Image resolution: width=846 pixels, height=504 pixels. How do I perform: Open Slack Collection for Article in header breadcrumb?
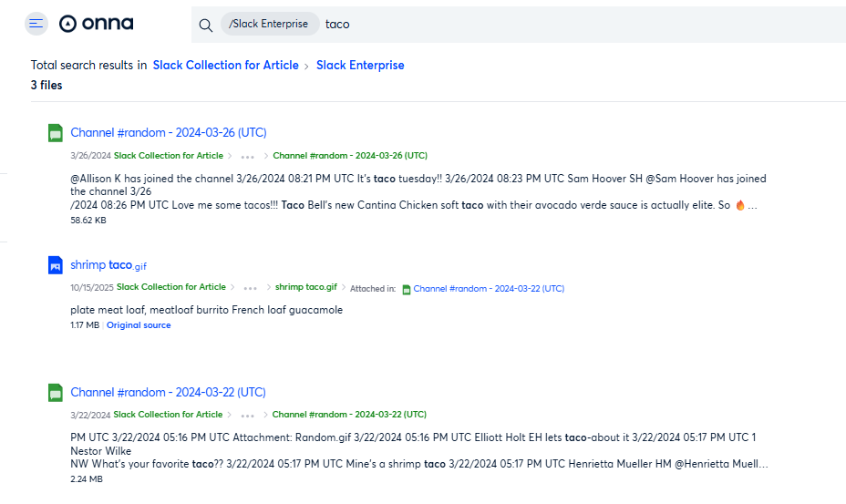coord(225,66)
